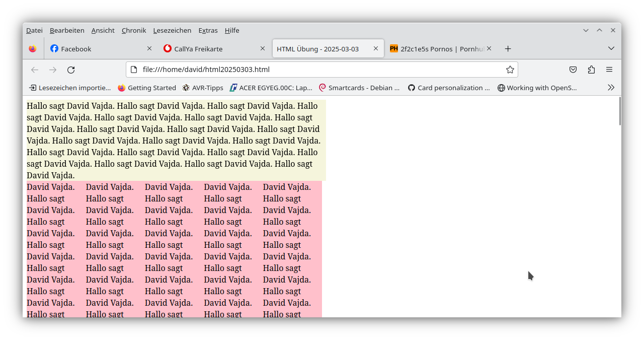Close the HTML Übung tab
This screenshot has height=340, width=644.
(376, 49)
